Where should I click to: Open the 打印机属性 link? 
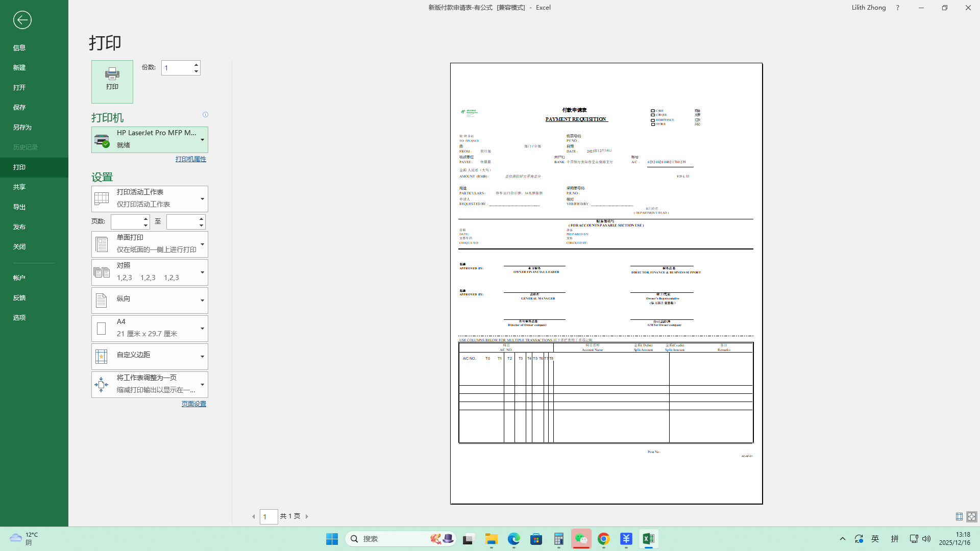190,159
